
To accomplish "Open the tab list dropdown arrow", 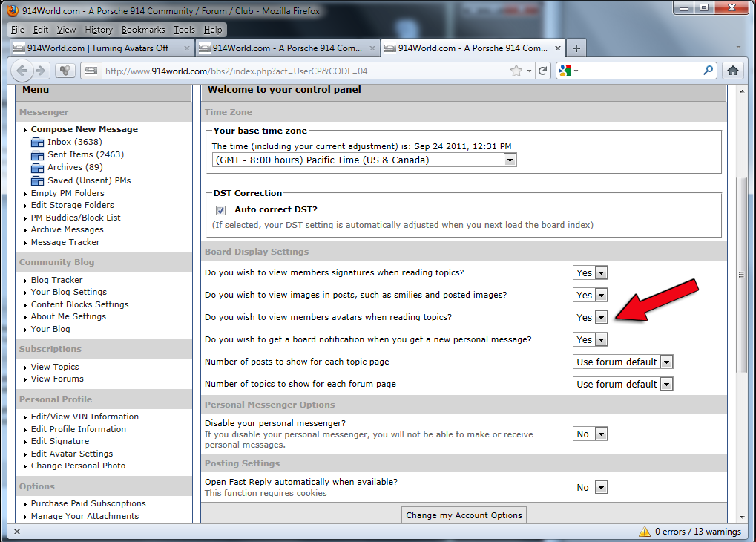I will pyautogui.click(x=738, y=48).
